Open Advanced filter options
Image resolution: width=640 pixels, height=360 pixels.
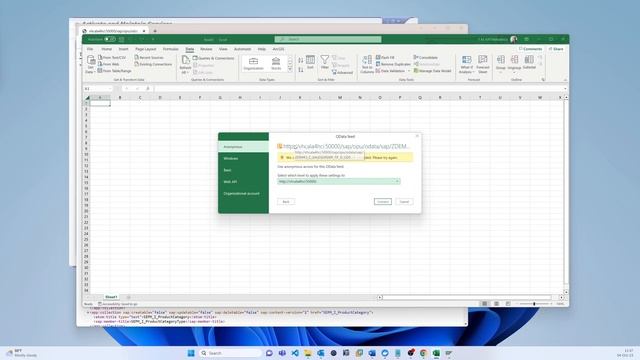pos(342,72)
